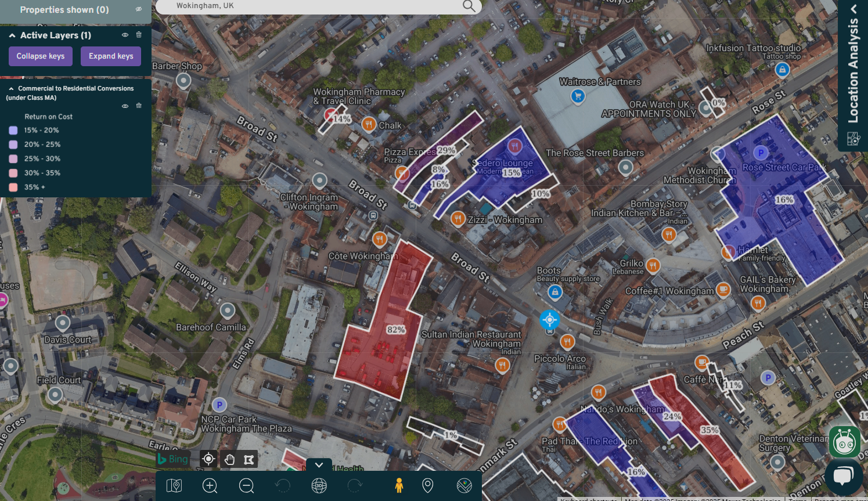
Task: Zoom out with the minus magnifier
Action: [247, 486]
